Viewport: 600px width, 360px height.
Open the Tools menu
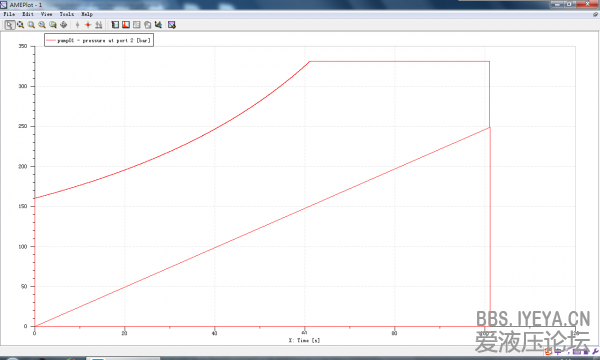[67, 14]
